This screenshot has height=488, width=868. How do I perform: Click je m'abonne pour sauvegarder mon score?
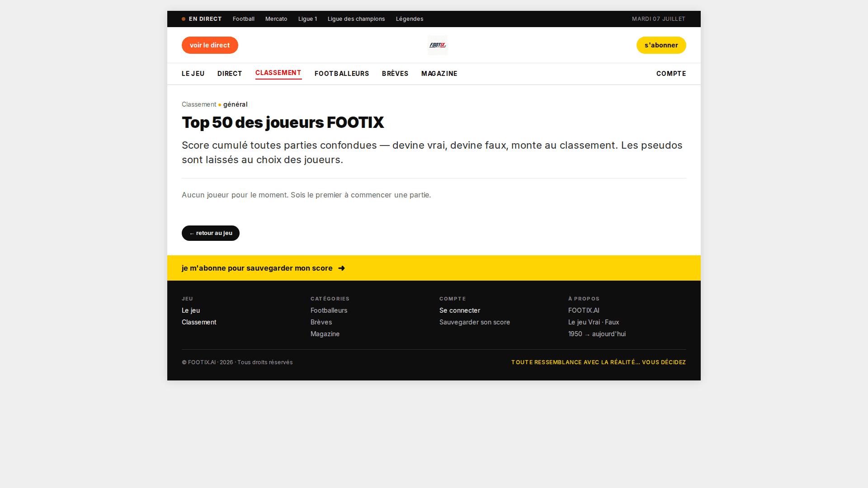coord(257,268)
